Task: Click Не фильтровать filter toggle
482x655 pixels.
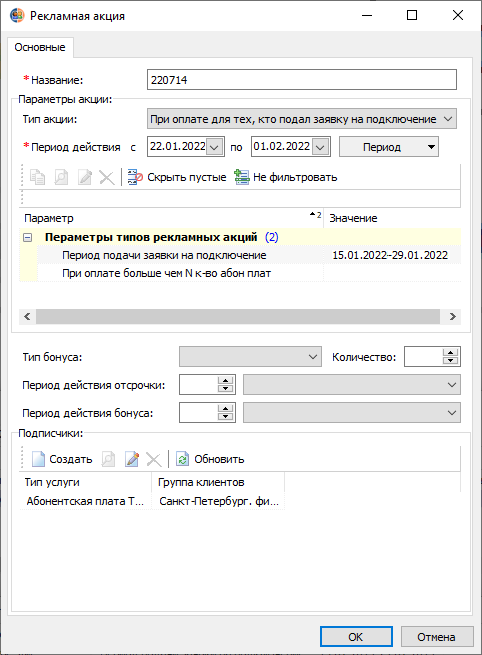Action: 286,178
